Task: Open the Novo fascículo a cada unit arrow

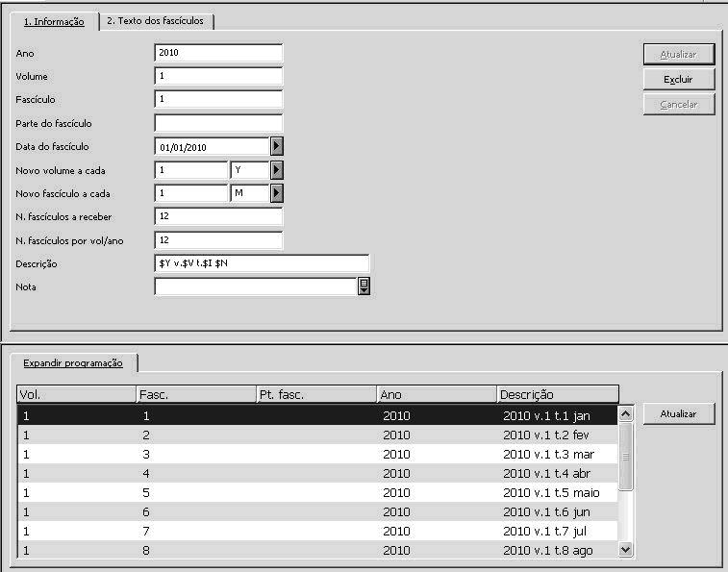Action: [277, 193]
